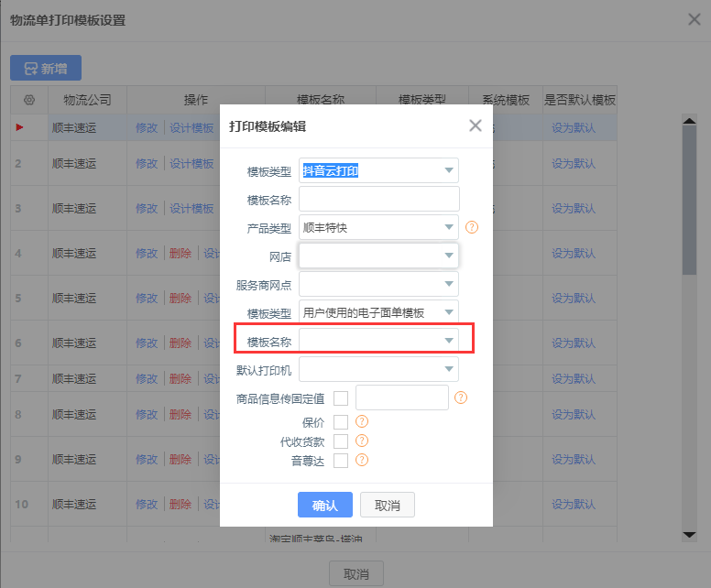
Task: Click the help icon beside 商品信息传固定值
Action: (x=461, y=397)
